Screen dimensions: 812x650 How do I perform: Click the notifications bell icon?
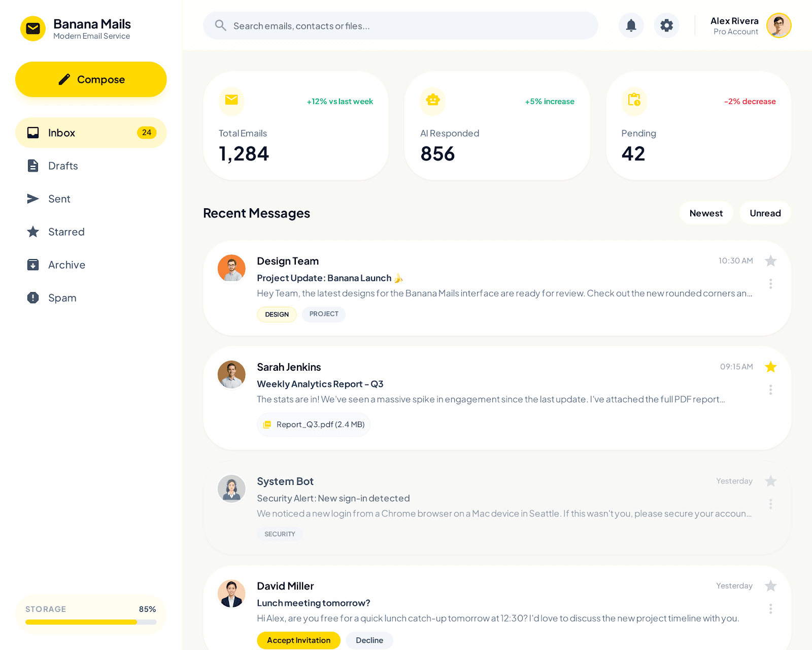[631, 25]
